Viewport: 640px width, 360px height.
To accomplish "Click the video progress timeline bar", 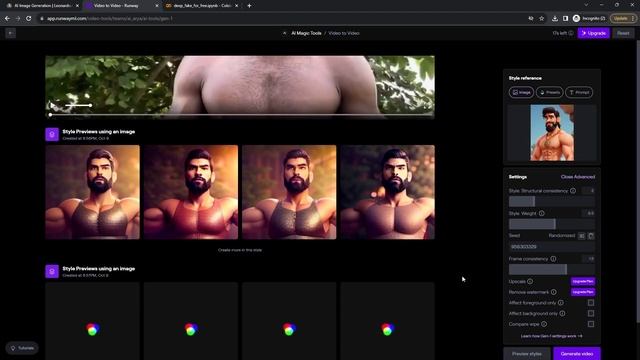I will click(240, 115).
